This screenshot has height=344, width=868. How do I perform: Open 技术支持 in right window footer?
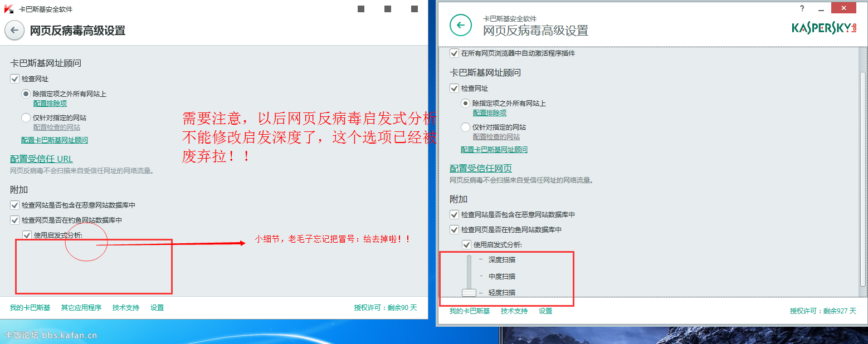(x=514, y=311)
